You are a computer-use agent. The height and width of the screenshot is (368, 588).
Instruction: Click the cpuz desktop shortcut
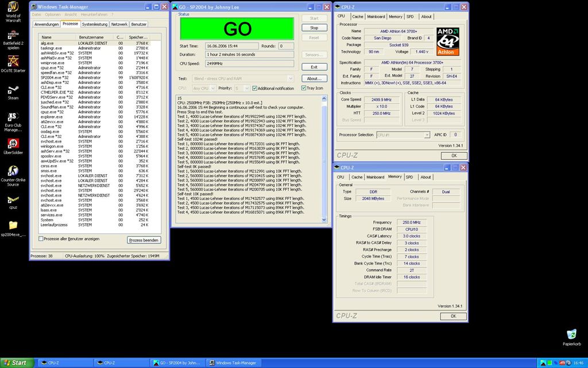coord(13,202)
